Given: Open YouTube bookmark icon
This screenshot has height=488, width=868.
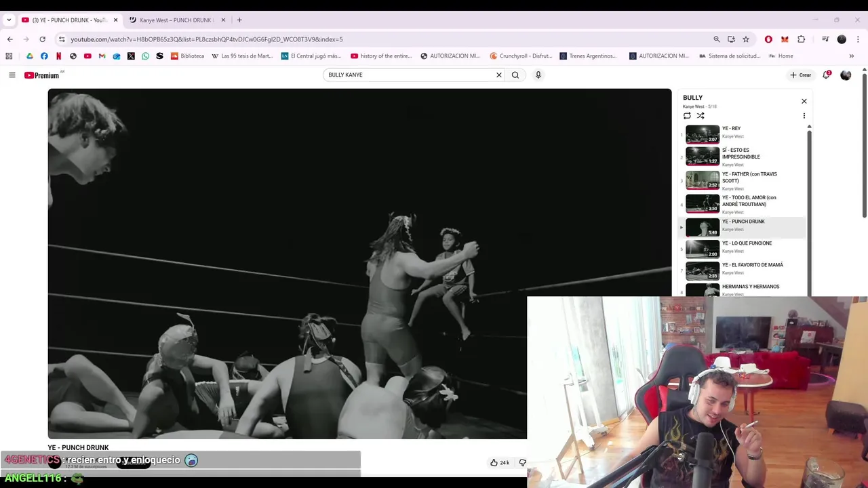Looking at the screenshot, I should [87, 56].
